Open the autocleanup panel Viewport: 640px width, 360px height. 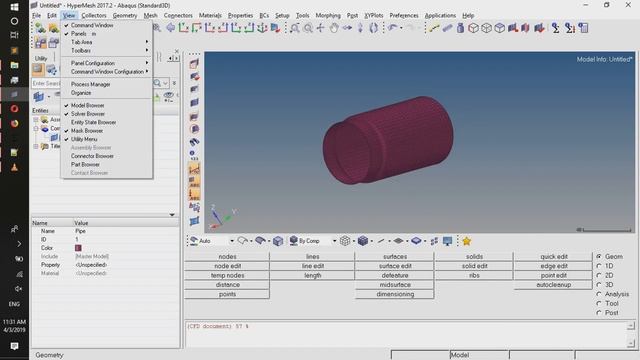coord(553,285)
